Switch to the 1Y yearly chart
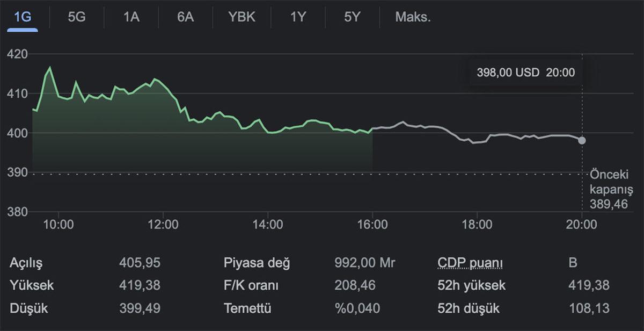 (x=298, y=17)
